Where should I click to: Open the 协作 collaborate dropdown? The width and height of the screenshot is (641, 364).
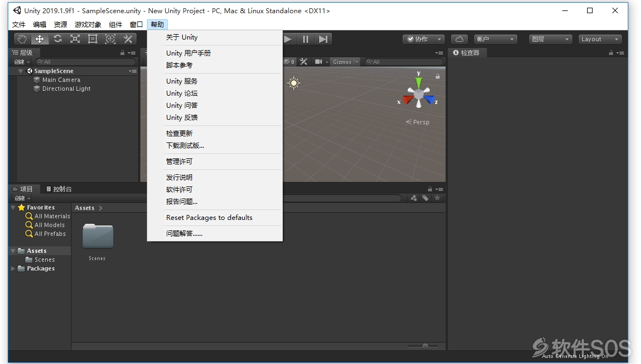424,39
